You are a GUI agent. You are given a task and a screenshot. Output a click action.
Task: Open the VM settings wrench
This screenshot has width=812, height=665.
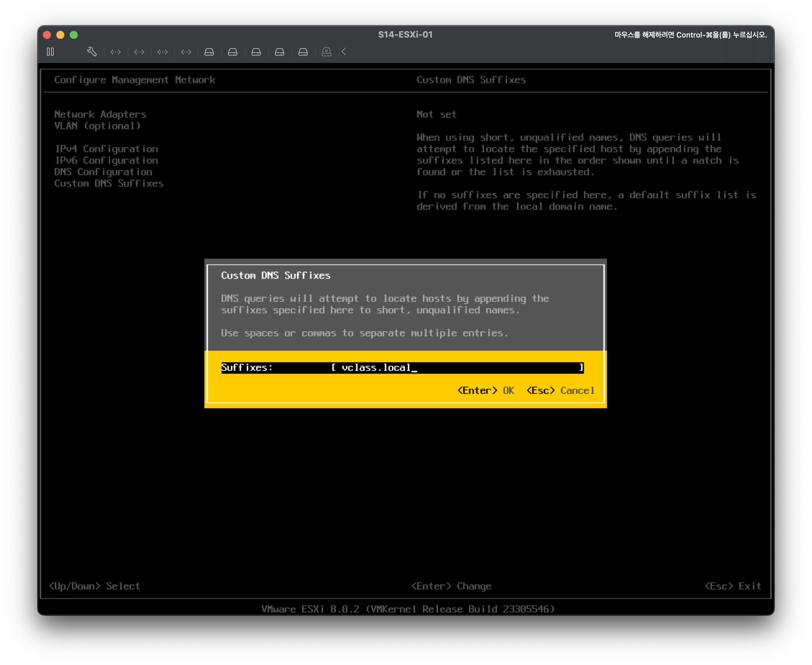(x=92, y=52)
